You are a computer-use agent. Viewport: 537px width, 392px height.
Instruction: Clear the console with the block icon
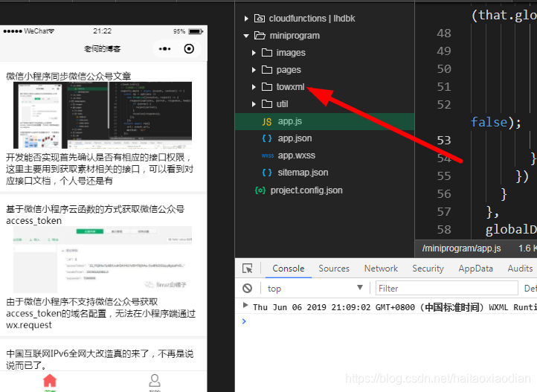click(247, 289)
